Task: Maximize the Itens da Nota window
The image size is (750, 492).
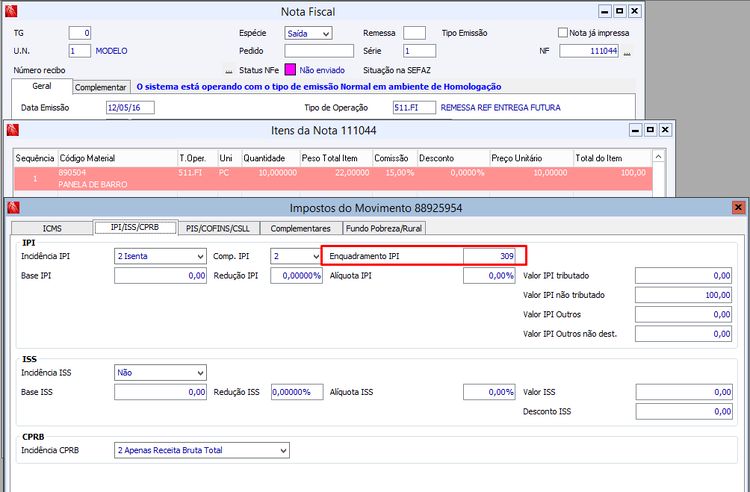Action: (x=650, y=130)
